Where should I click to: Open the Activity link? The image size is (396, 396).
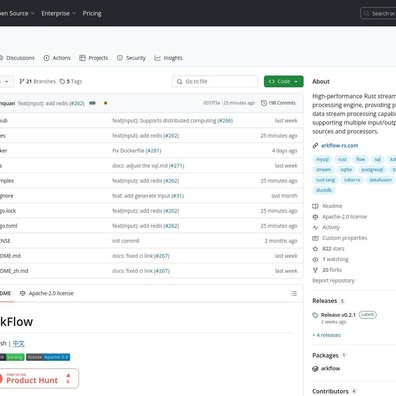click(326, 227)
